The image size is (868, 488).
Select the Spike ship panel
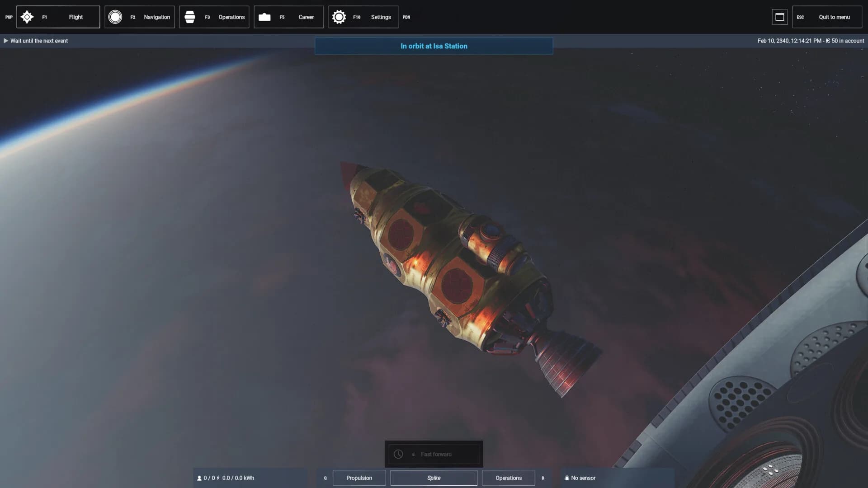tap(434, 478)
